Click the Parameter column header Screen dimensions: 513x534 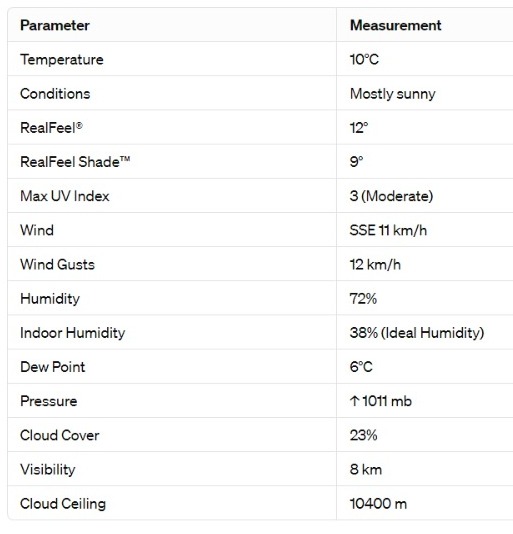point(55,26)
